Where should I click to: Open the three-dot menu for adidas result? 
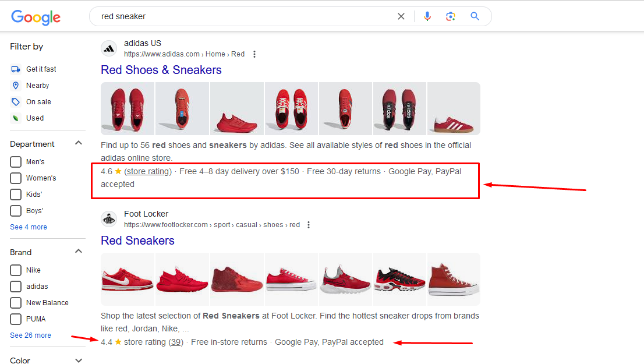pos(254,54)
